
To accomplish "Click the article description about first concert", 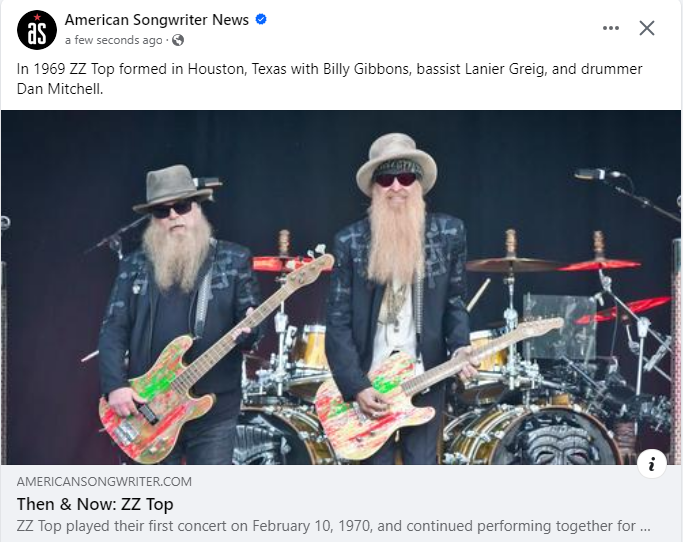I will coord(333,526).
